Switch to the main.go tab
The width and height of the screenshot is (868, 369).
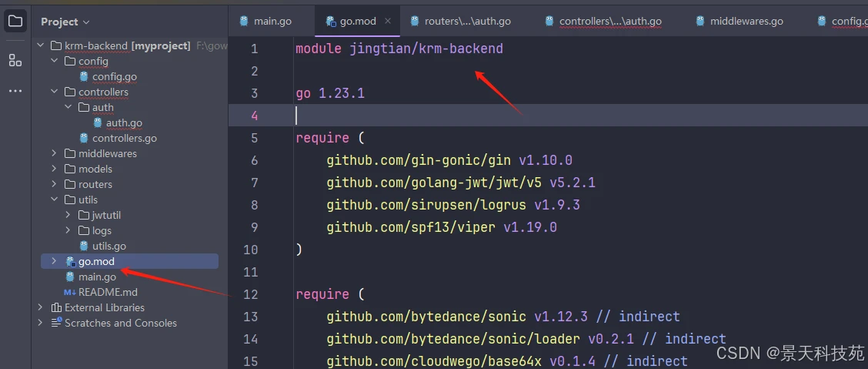265,21
